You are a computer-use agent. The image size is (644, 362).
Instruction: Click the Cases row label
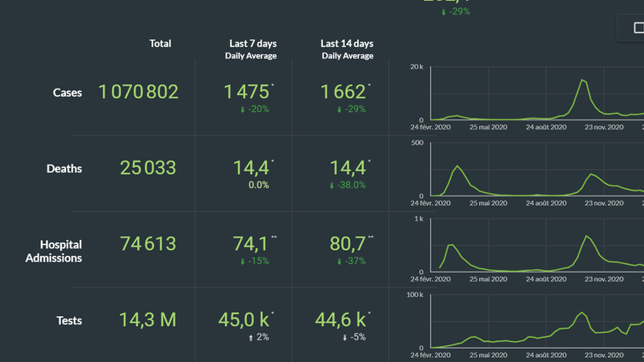[67, 93]
